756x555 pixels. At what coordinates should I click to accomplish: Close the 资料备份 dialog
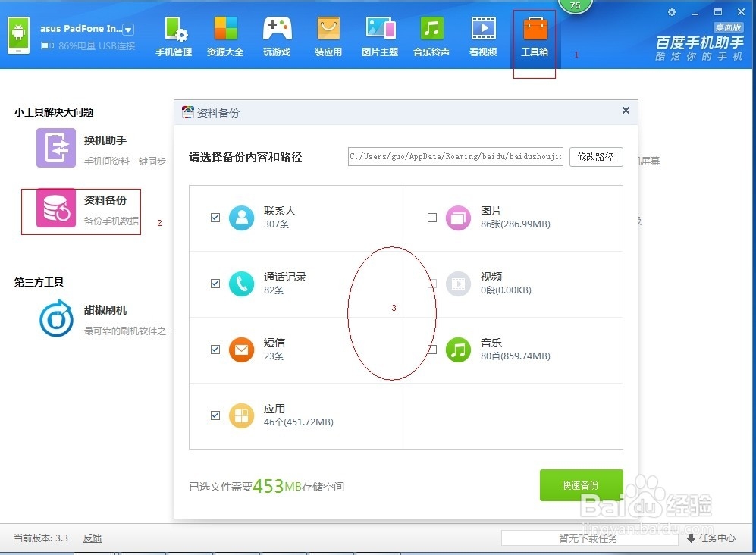point(626,111)
